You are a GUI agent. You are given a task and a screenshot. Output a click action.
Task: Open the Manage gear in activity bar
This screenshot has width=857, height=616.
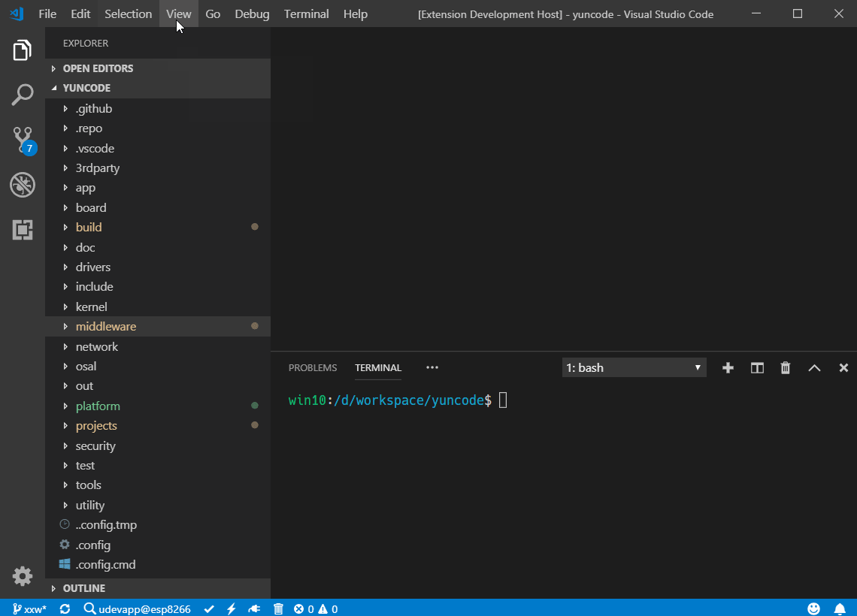coord(23,576)
